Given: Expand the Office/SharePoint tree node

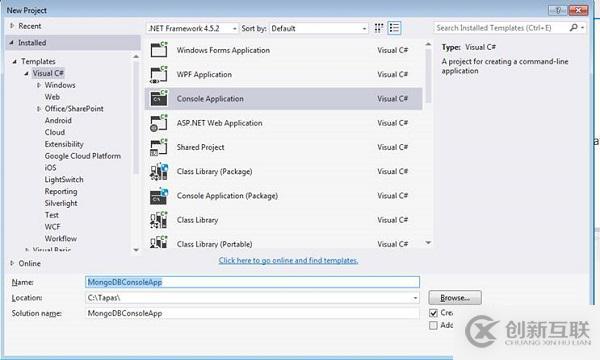Looking at the screenshot, I should [x=39, y=109].
